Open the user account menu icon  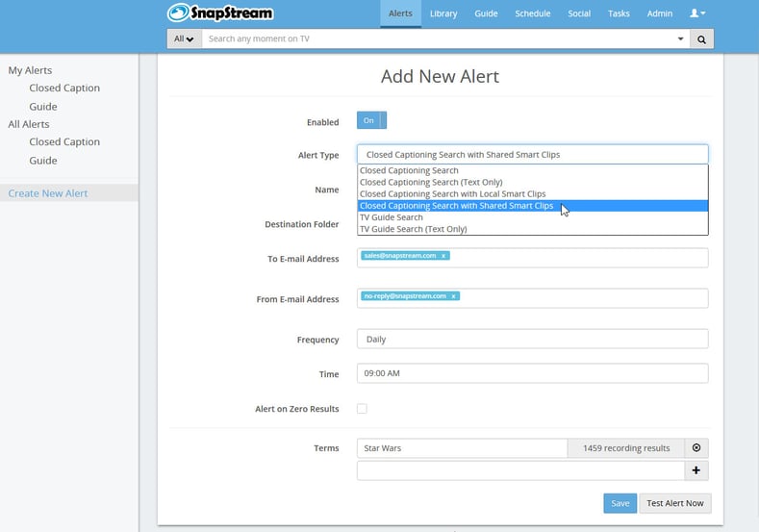coord(697,13)
